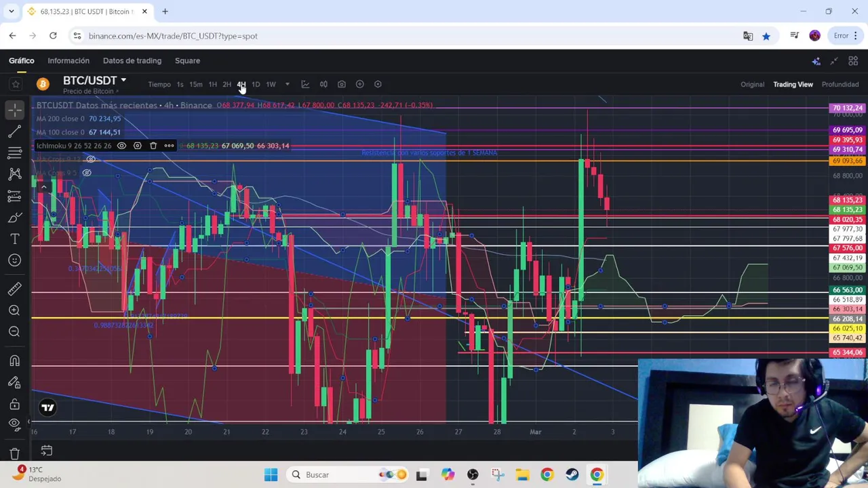Click the TradingView logo on chart
The width and height of the screenshot is (868, 488).
coord(47,407)
